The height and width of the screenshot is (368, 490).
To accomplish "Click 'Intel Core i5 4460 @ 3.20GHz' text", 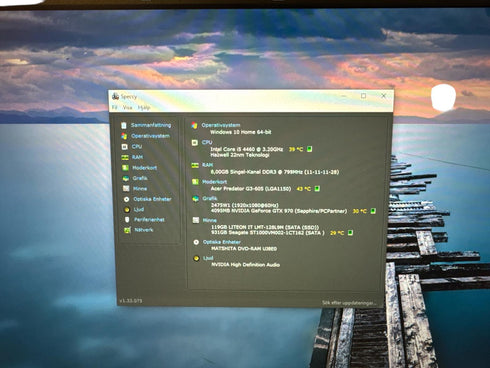I will point(247,149).
